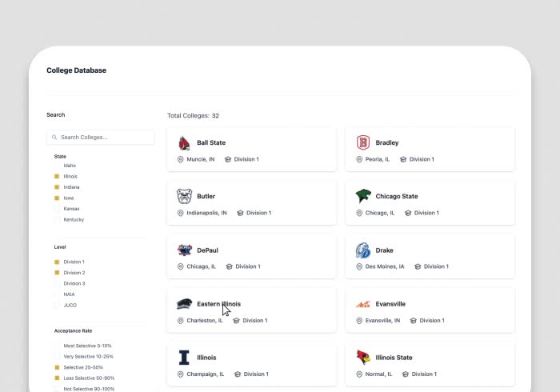Viewport: 560px width, 392px height.
Task: Click the magnifier icon in search box
Action: pos(54,137)
